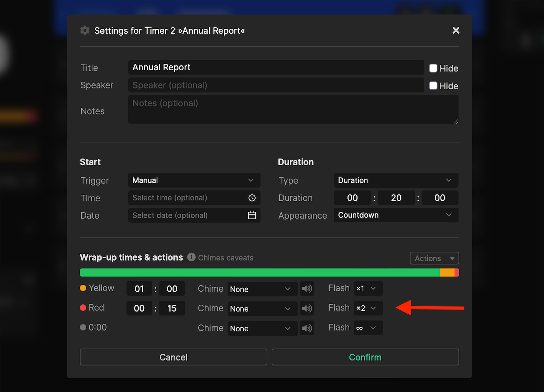
Task: Click the gear icon beside the settings title
Action: tap(85, 30)
